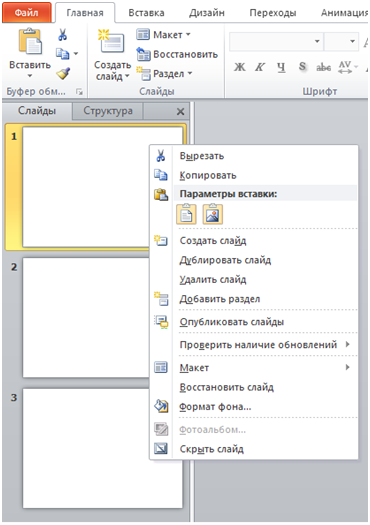Click the Paste clipboard icon in ribbon
370x525 pixels.
30,42
